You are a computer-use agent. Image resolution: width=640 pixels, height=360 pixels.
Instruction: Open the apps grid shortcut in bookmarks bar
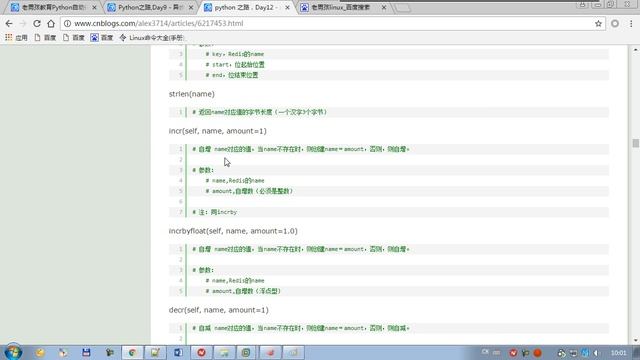[16, 38]
